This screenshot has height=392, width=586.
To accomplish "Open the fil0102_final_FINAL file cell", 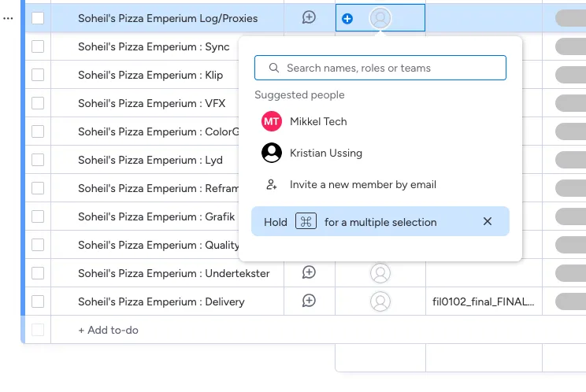I will tap(484, 301).
